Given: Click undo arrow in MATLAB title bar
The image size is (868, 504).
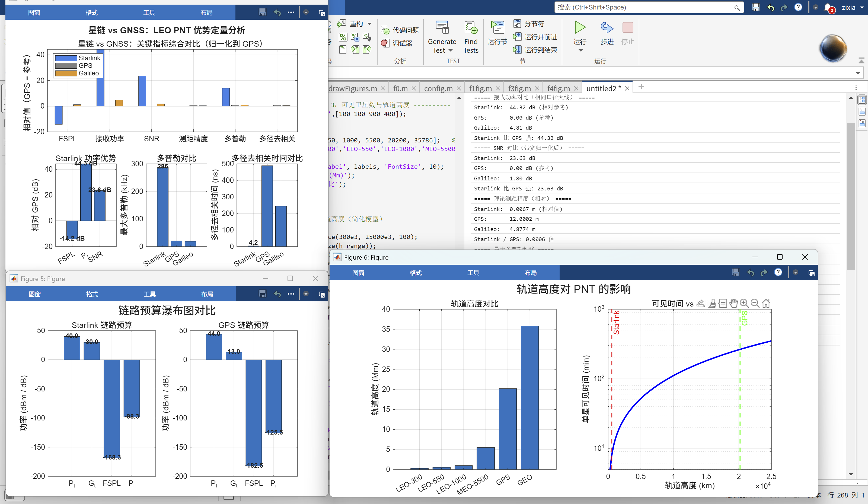Looking at the screenshot, I should 771,7.
